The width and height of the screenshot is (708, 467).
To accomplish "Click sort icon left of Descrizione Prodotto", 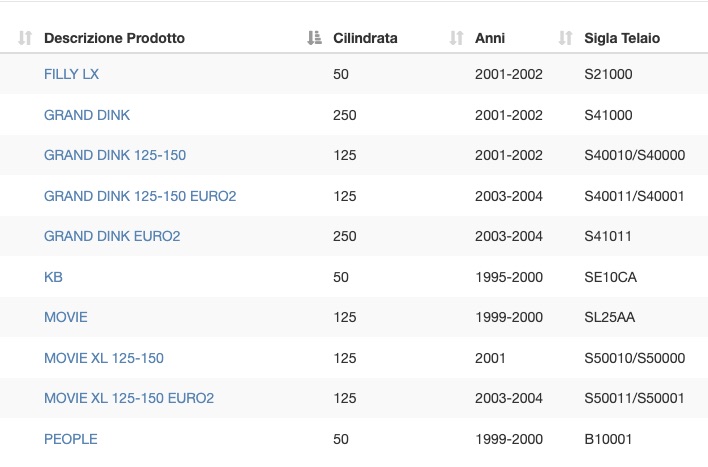I will 25,38.
